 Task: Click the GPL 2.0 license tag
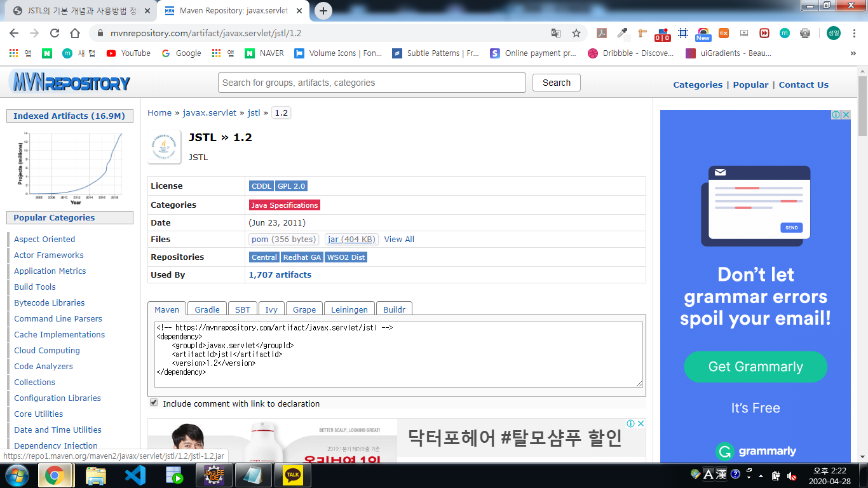[x=292, y=186]
